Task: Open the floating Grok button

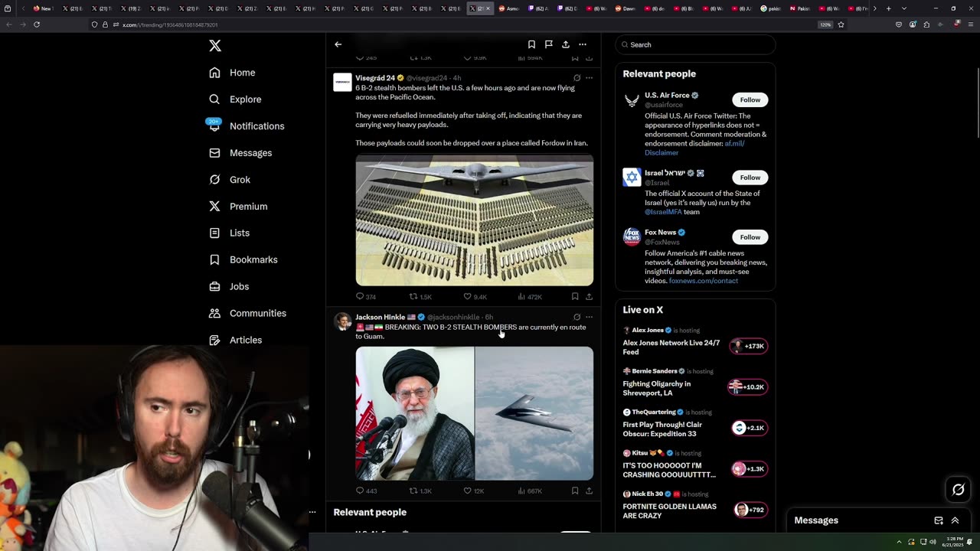Action: tap(958, 490)
